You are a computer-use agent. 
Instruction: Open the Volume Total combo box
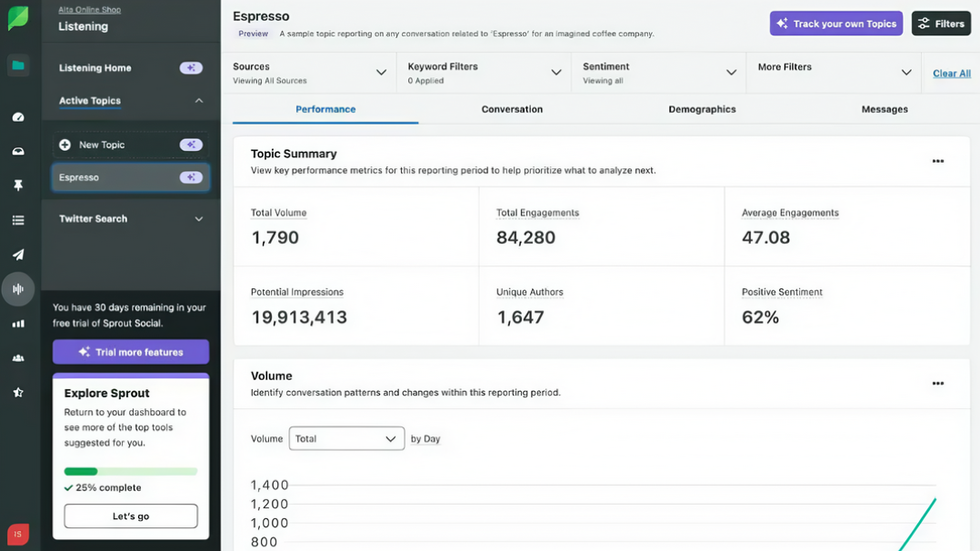pos(346,438)
